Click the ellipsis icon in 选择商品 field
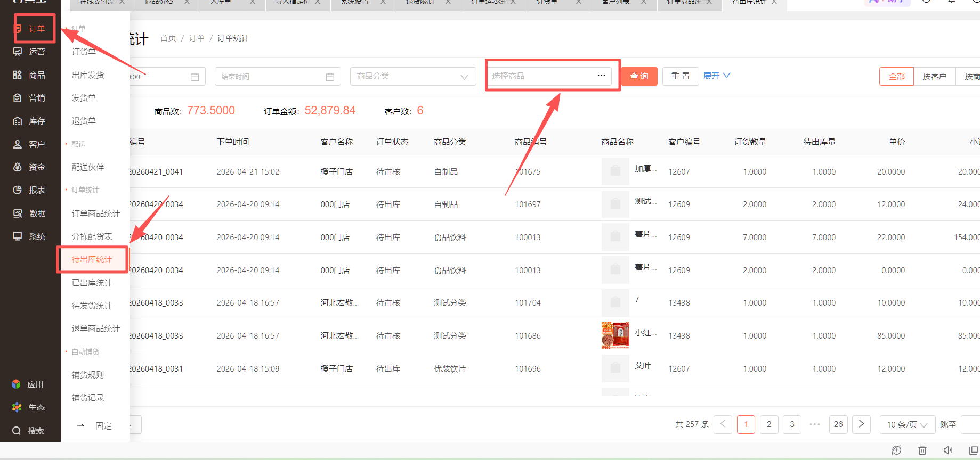This screenshot has width=980, height=460. (601, 76)
